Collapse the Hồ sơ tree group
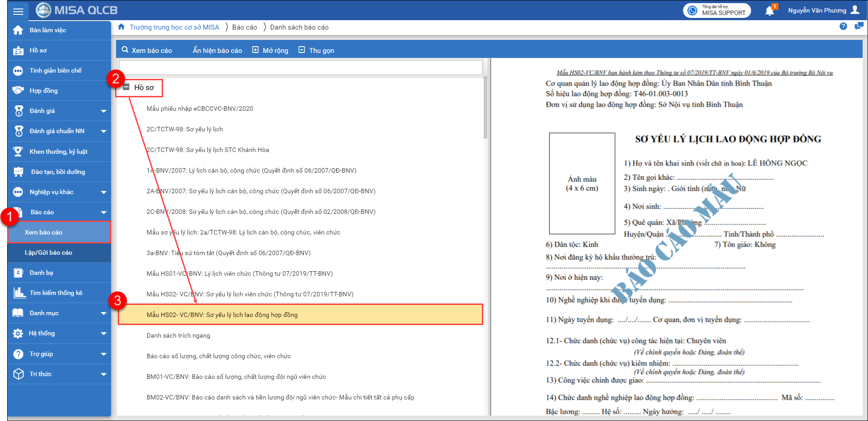This screenshot has width=868, height=421. [126, 87]
